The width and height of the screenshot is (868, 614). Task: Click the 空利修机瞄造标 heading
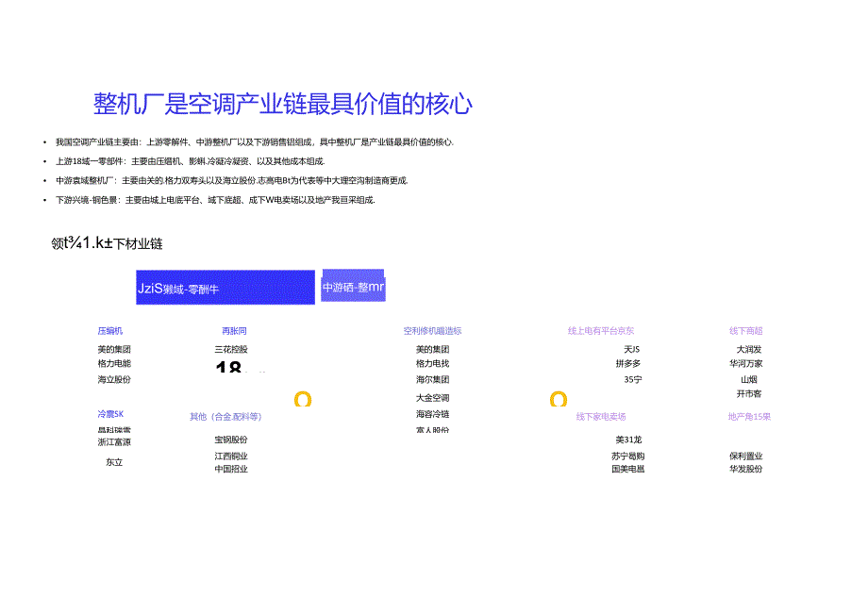coord(433,330)
